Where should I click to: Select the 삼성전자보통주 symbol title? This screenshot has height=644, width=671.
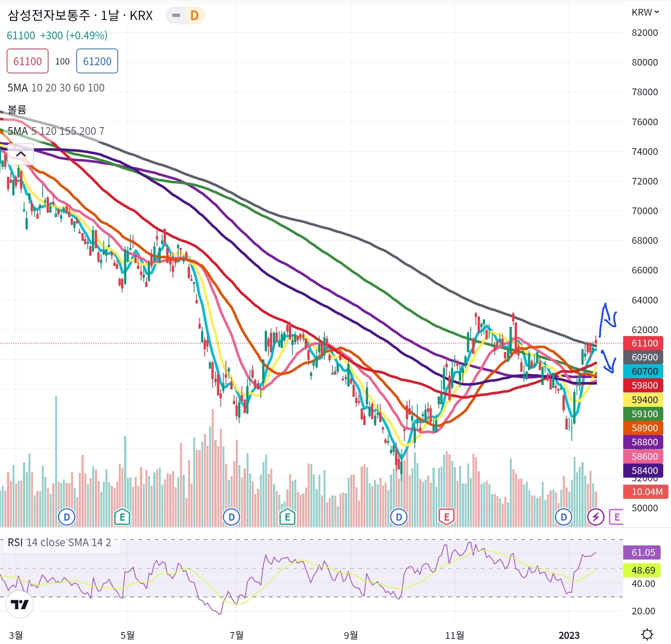tap(49, 15)
